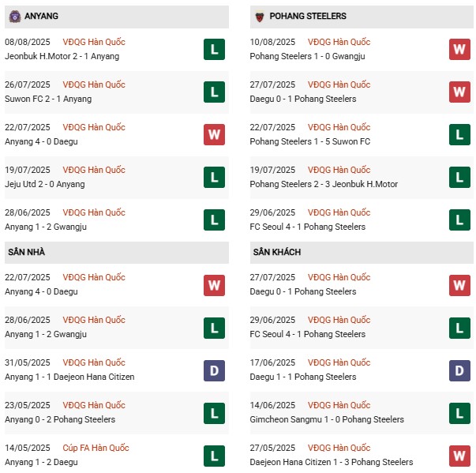Click the W badge for Anyang 4 - 0 Daegu in the top Anyang list
Image resolution: width=476 pixels, height=473 pixels.
(214, 135)
